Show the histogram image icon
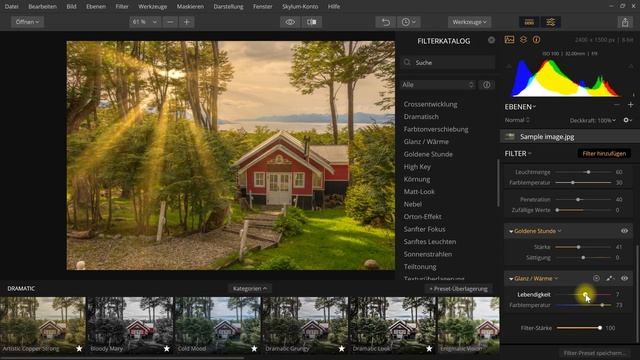 tap(509, 40)
